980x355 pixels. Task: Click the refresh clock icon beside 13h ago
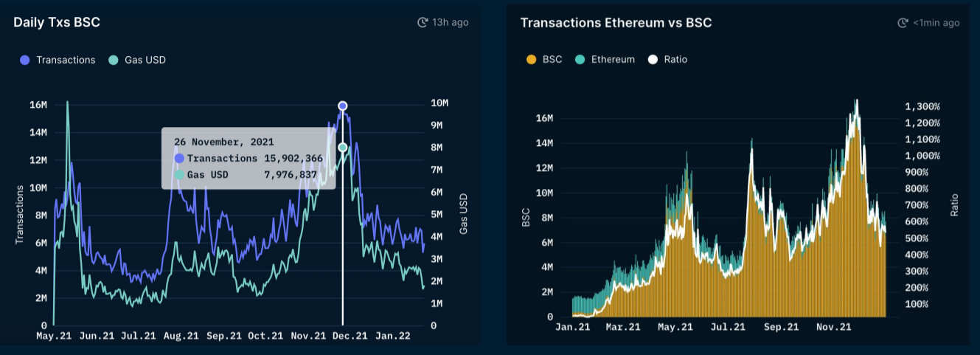423,22
